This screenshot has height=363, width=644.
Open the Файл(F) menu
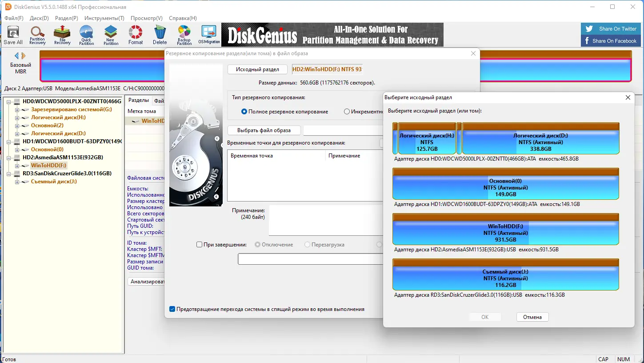click(x=14, y=18)
